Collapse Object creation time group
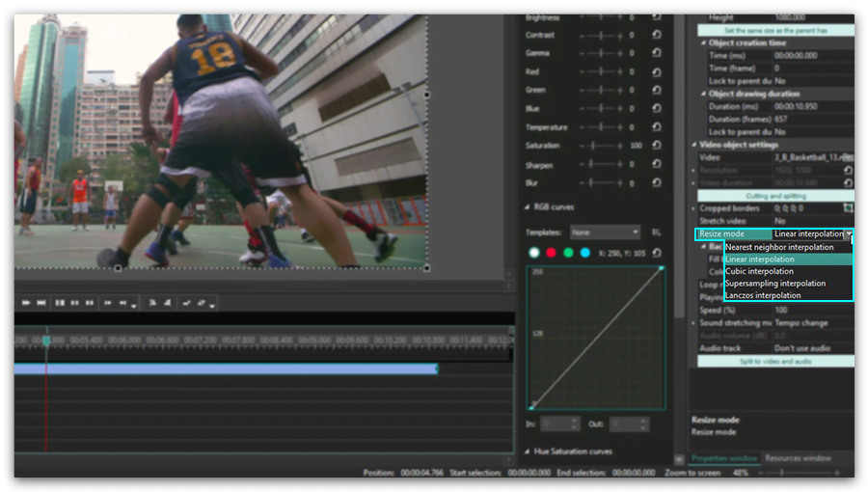The height and width of the screenshot is (492, 868). click(703, 42)
